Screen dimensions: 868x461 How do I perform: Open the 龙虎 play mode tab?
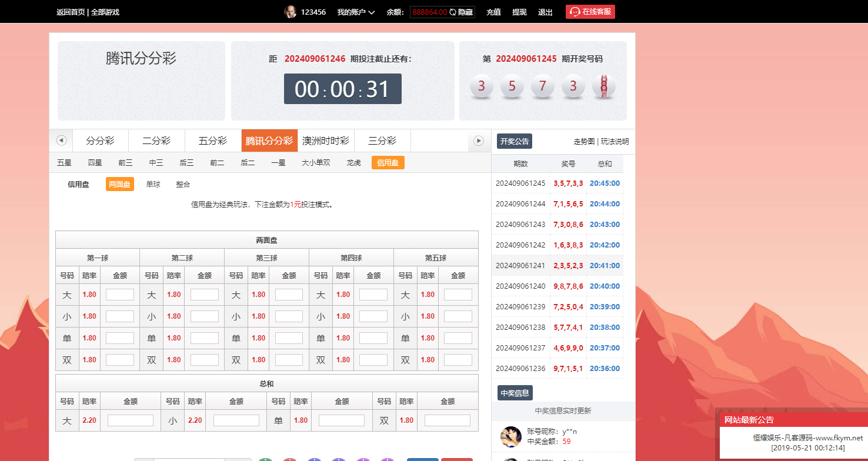(353, 163)
